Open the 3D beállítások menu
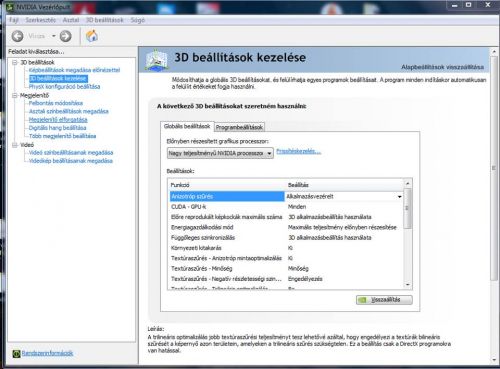 [x=105, y=20]
